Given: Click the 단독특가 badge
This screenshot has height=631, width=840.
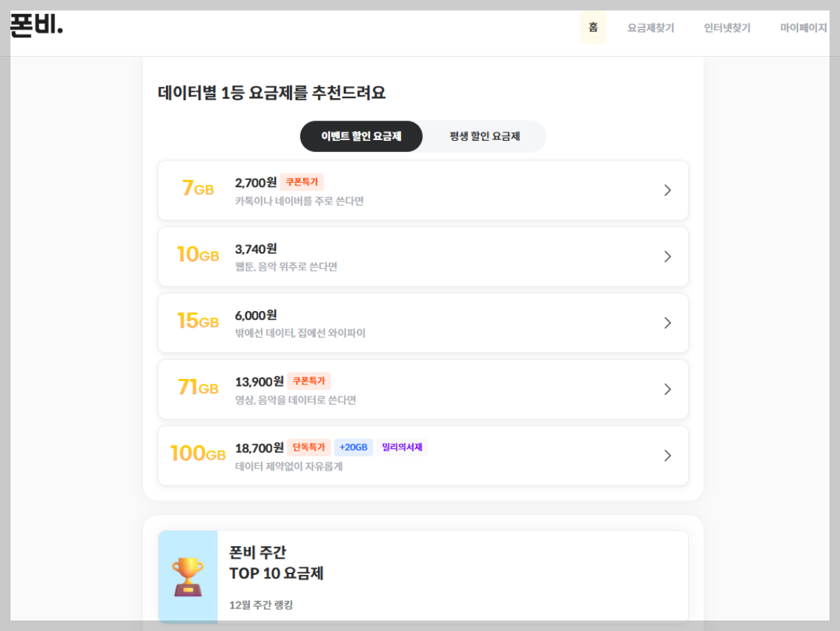Looking at the screenshot, I should click(309, 448).
